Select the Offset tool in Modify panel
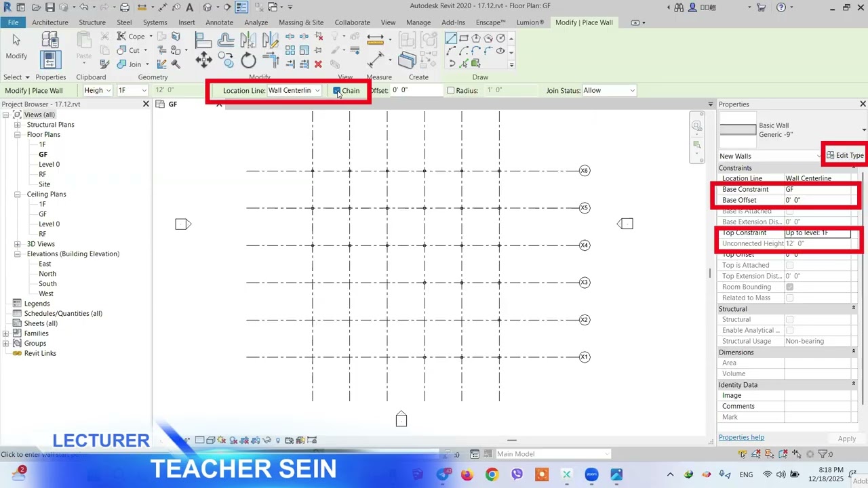The width and height of the screenshot is (868, 488). [x=226, y=41]
